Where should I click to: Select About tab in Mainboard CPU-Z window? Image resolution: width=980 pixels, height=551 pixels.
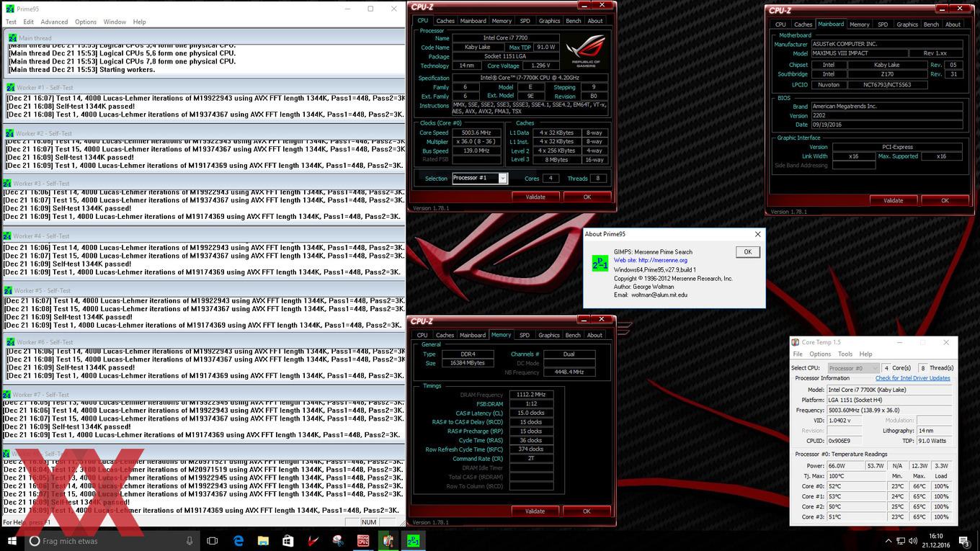[x=953, y=24]
